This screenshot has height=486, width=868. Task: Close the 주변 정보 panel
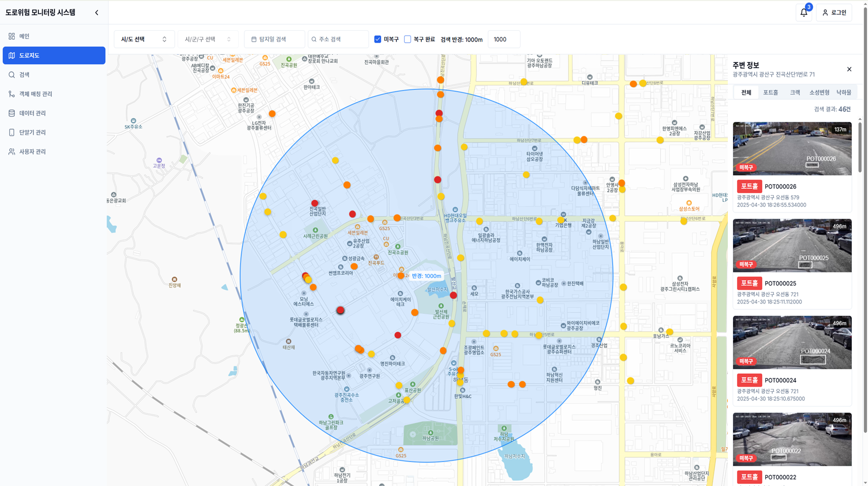[849, 69]
